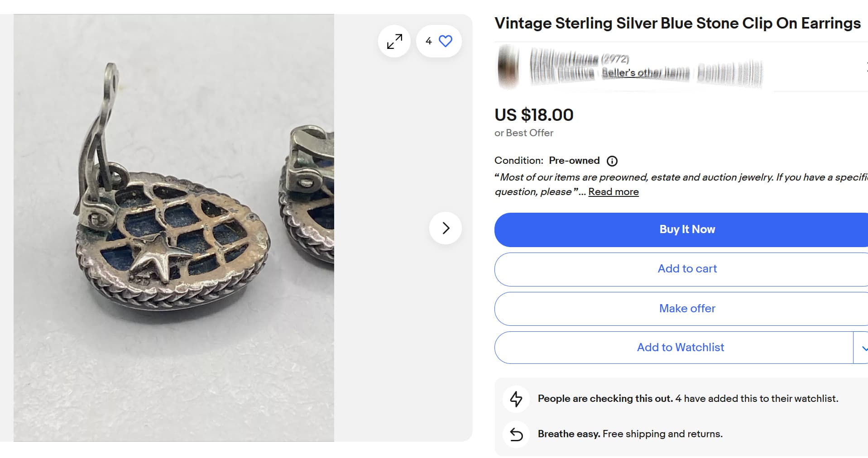The height and width of the screenshot is (458, 868).
Task: Click the Vintage Sterling Silver listing title
Action: (677, 24)
